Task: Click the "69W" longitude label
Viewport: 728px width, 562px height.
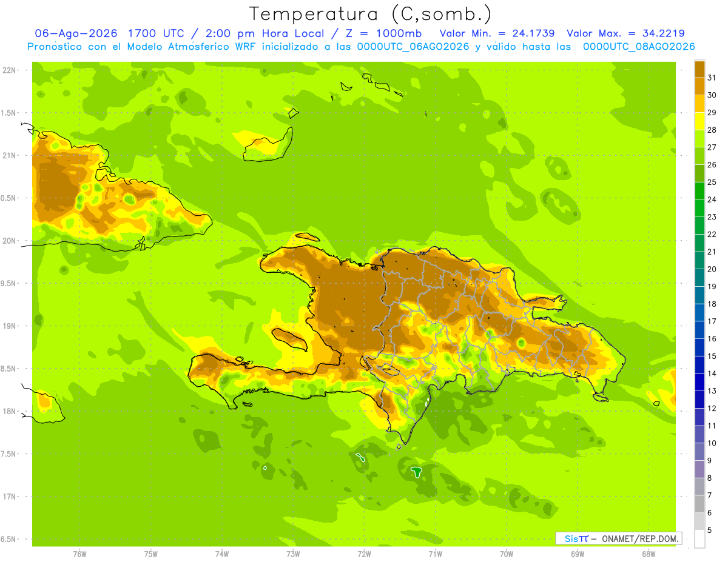Action: click(577, 554)
